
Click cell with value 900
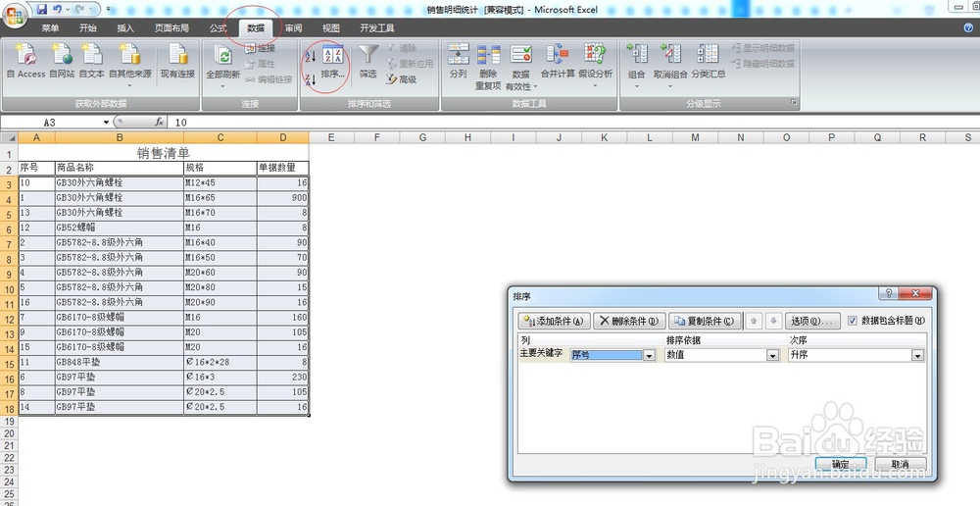pos(282,198)
